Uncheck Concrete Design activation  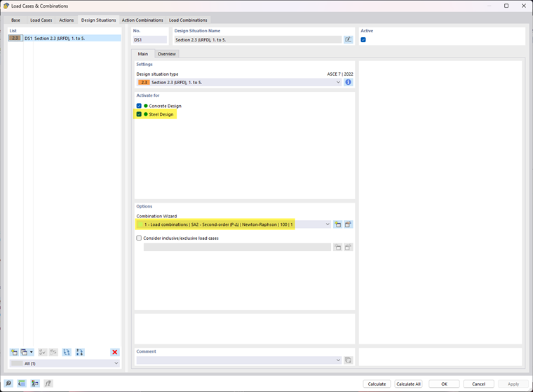click(139, 106)
